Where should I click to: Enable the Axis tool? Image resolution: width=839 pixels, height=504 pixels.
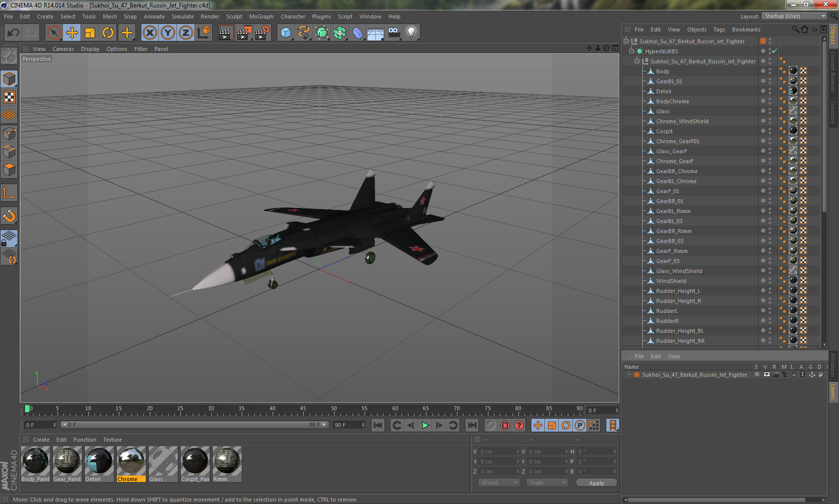click(x=9, y=193)
